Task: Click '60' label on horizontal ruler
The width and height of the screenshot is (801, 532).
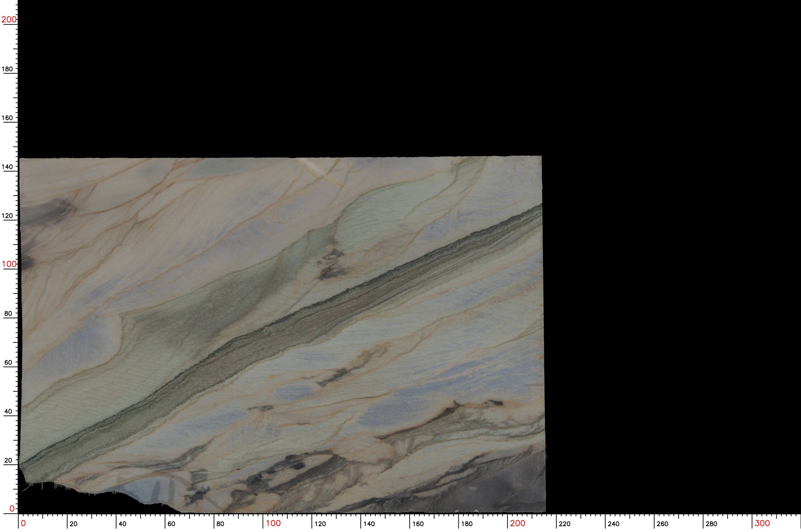Action: point(171,524)
